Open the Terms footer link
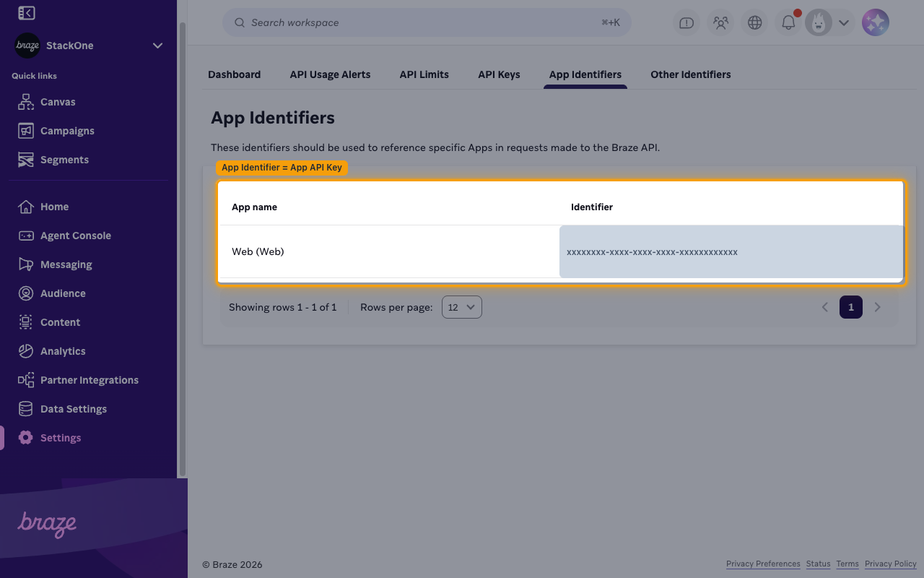The height and width of the screenshot is (578, 924). pyautogui.click(x=847, y=564)
